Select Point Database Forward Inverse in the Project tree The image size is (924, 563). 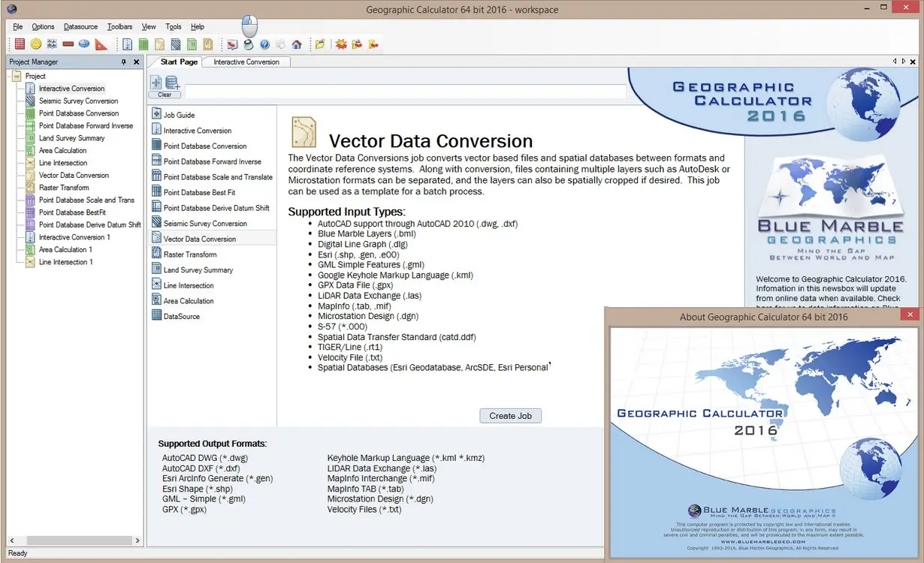[x=86, y=125]
